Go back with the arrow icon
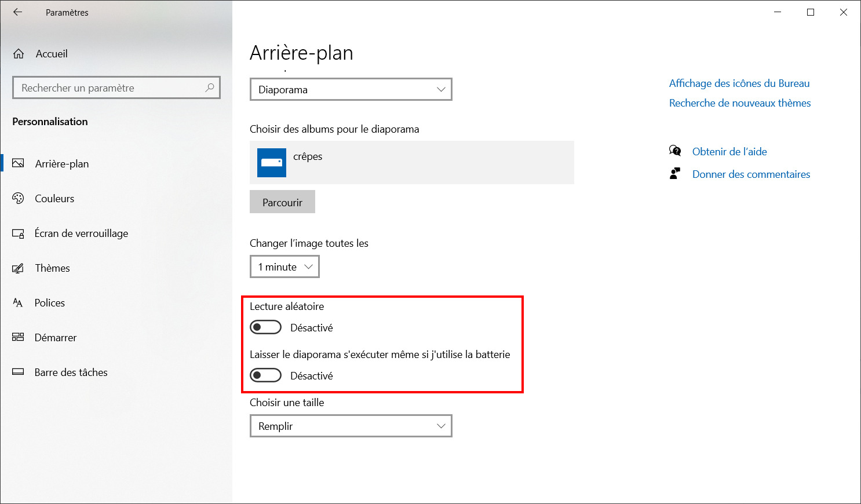This screenshot has width=861, height=504. coord(18,12)
